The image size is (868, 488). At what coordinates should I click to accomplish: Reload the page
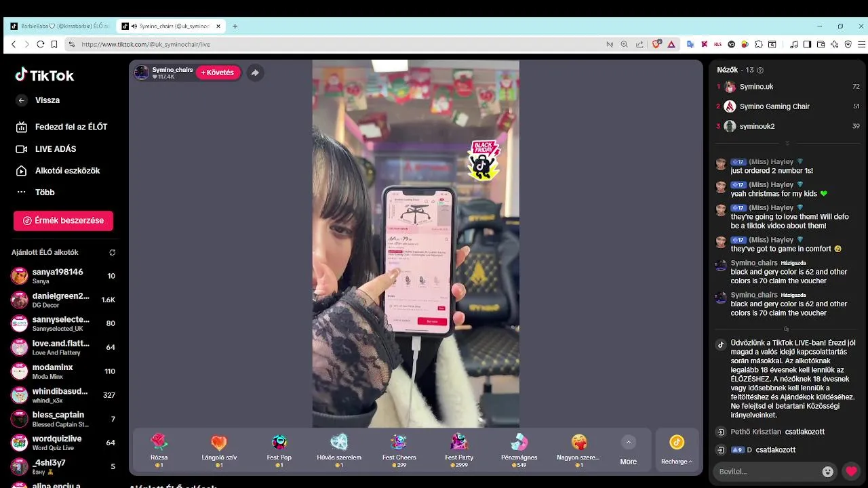pyautogui.click(x=41, y=44)
